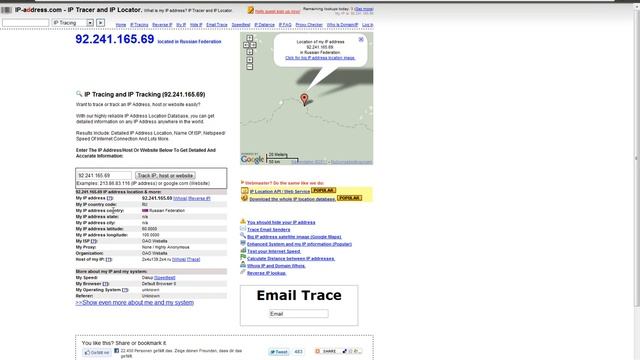Click the Email field under Email Trace

click(298, 314)
